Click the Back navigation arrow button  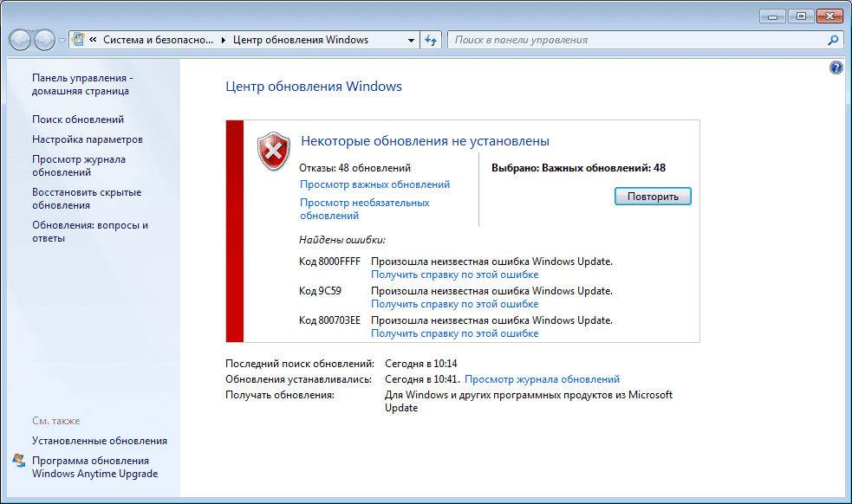20,40
